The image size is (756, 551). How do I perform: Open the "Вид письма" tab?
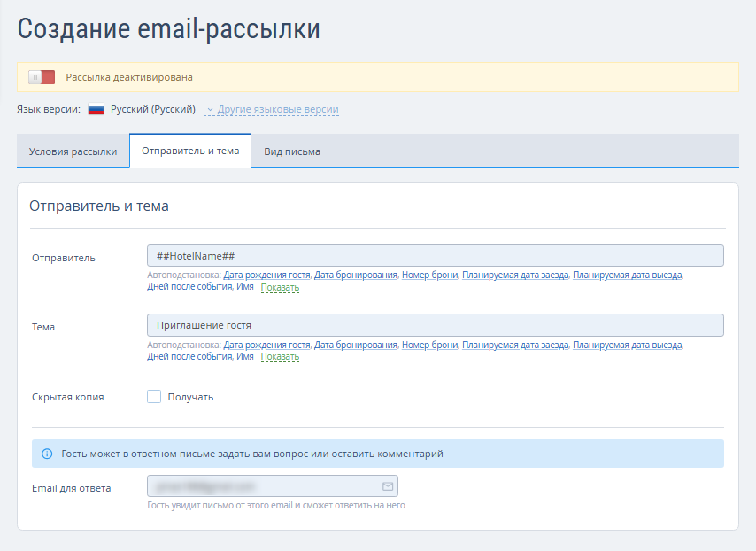tap(292, 151)
